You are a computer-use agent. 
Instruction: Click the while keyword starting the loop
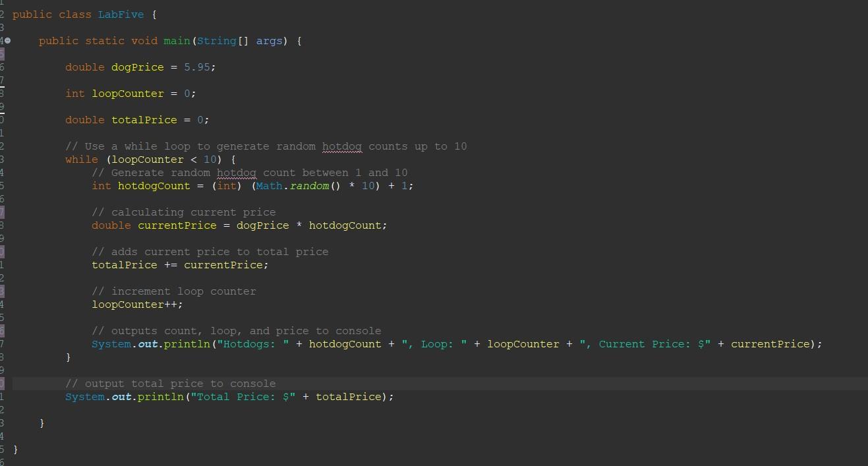click(80, 159)
